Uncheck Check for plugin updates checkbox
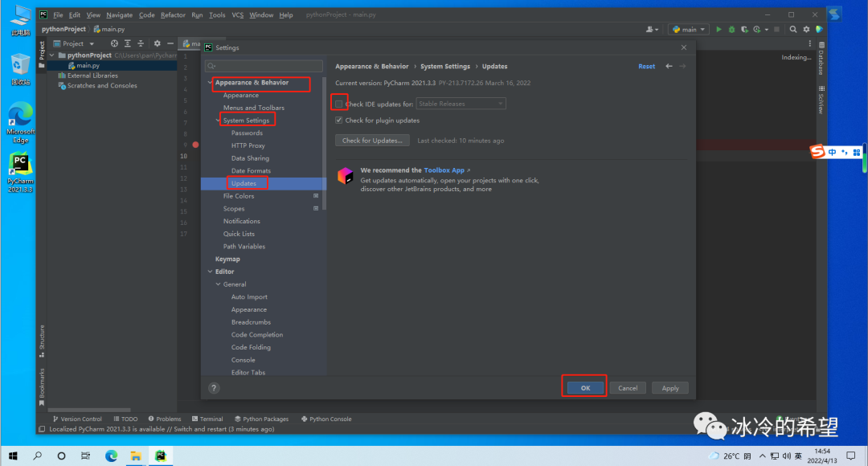Viewport: 868px width, 466px height. tap(339, 120)
